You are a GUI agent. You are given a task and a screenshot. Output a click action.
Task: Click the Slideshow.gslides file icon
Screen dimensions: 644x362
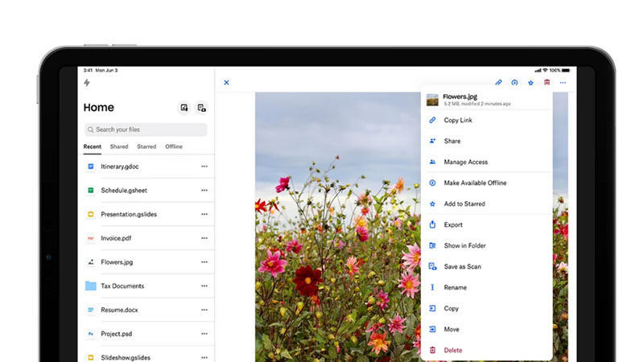(x=91, y=357)
